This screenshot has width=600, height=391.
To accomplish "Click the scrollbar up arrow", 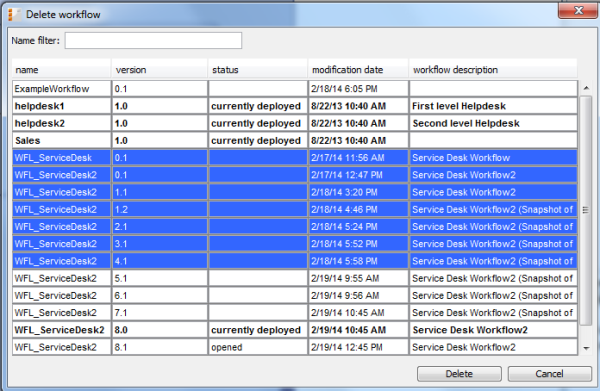I will [x=586, y=88].
